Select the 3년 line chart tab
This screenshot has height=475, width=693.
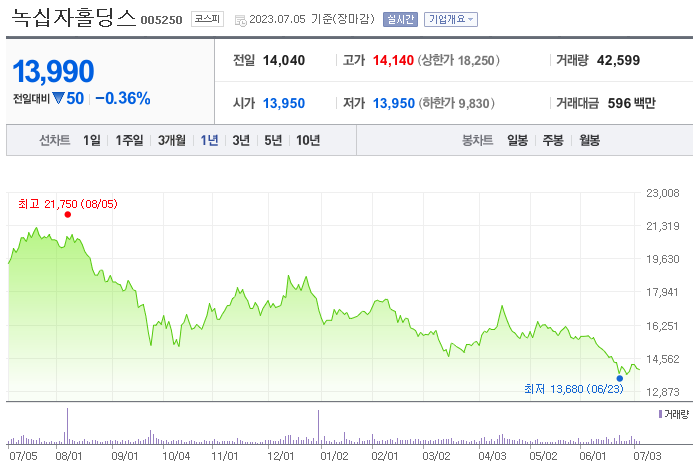tap(241, 141)
